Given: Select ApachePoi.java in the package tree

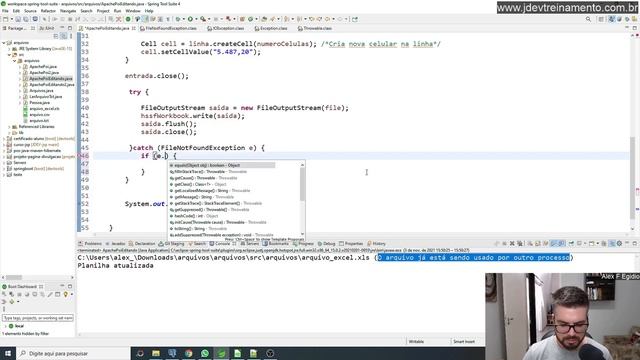Looking at the screenshot, I should click(42, 67).
